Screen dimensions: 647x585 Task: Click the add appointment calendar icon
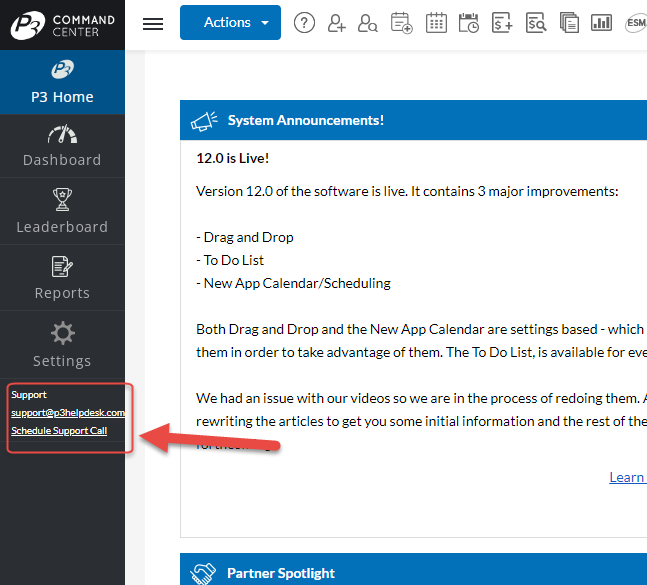pos(401,23)
